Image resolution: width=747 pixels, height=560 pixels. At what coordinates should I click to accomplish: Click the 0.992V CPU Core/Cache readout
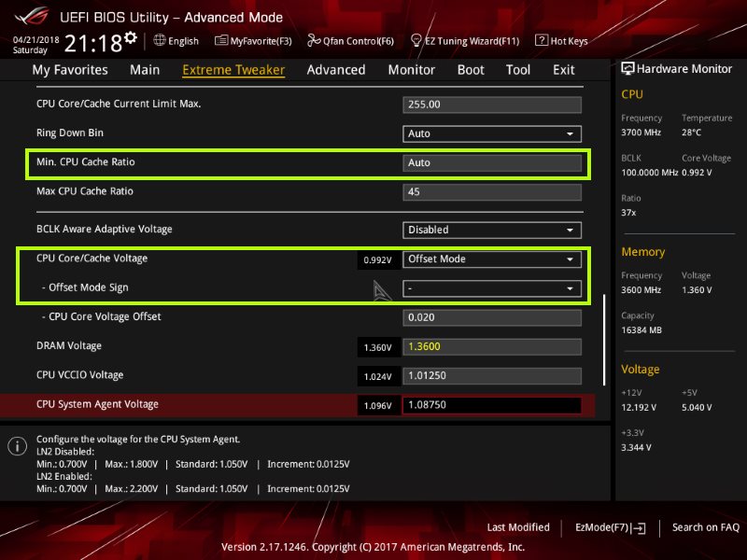click(x=378, y=260)
